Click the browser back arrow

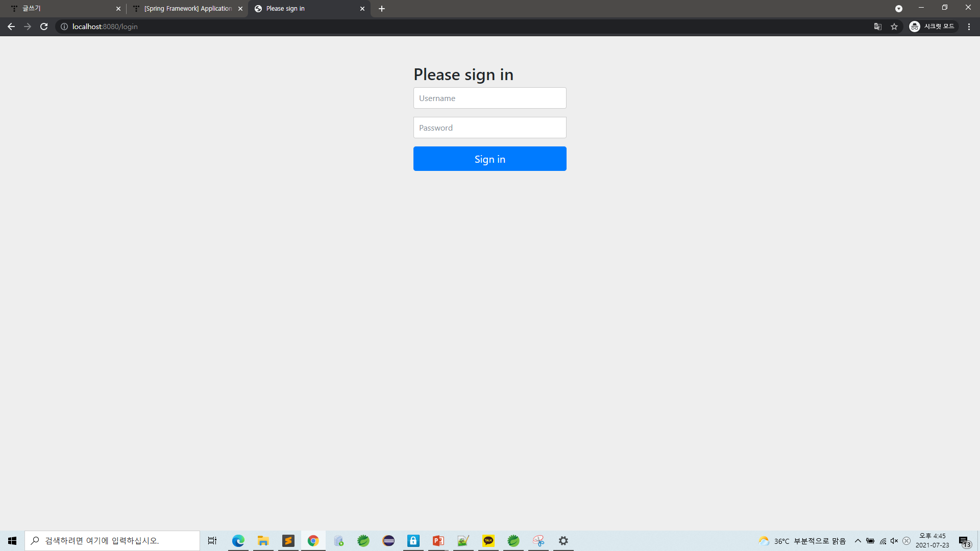click(11, 27)
